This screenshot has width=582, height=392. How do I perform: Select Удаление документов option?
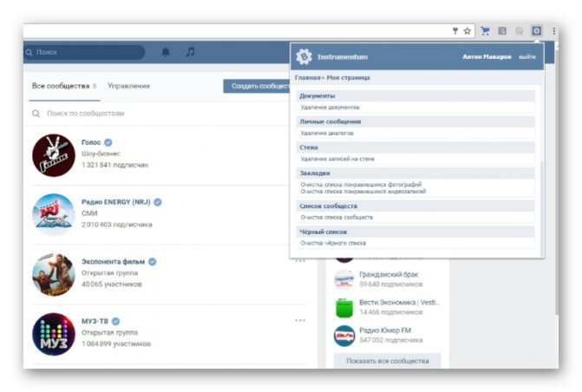pyautogui.click(x=330, y=108)
